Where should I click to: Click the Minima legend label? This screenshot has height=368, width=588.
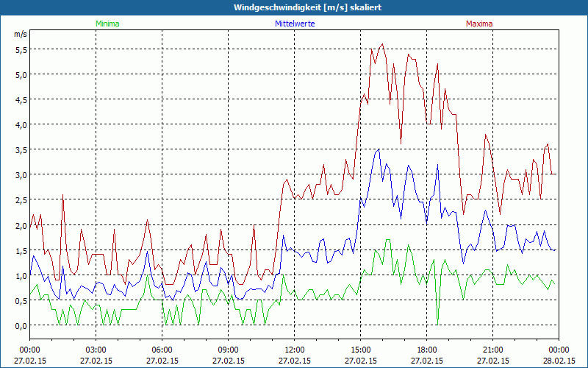click(x=107, y=24)
